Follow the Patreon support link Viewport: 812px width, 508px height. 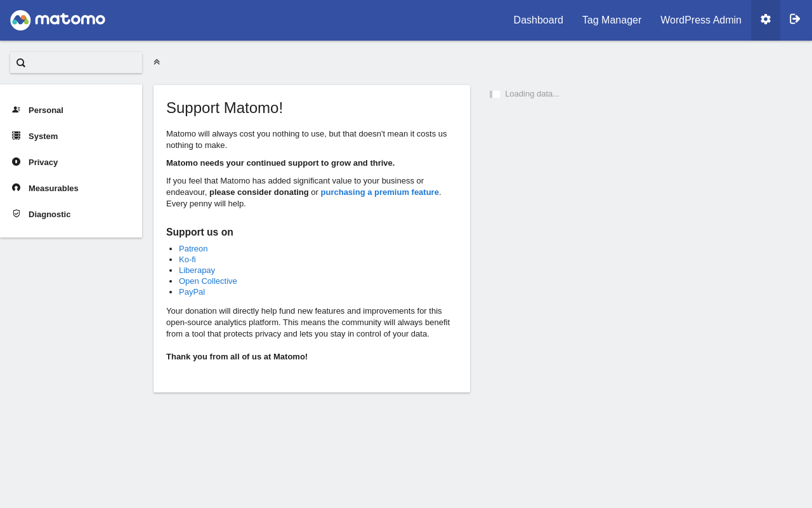pos(193,249)
